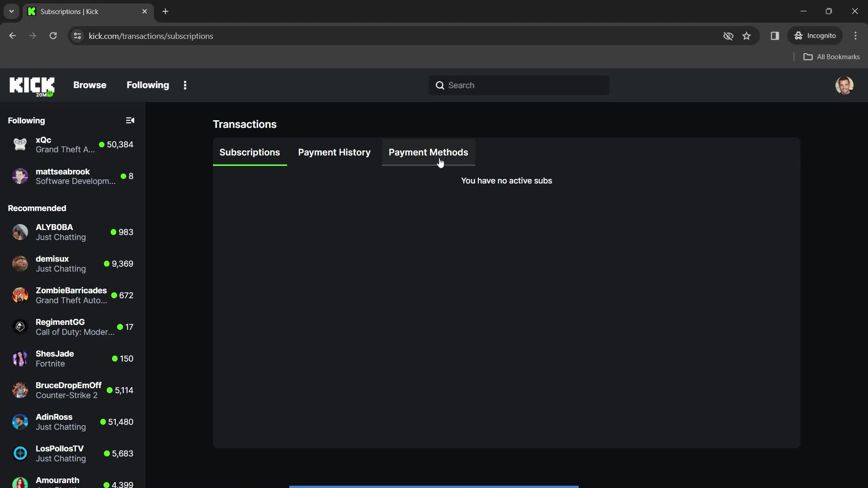868x488 pixels.
Task: Click the Following sidebar toggle icon
Action: point(130,121)
